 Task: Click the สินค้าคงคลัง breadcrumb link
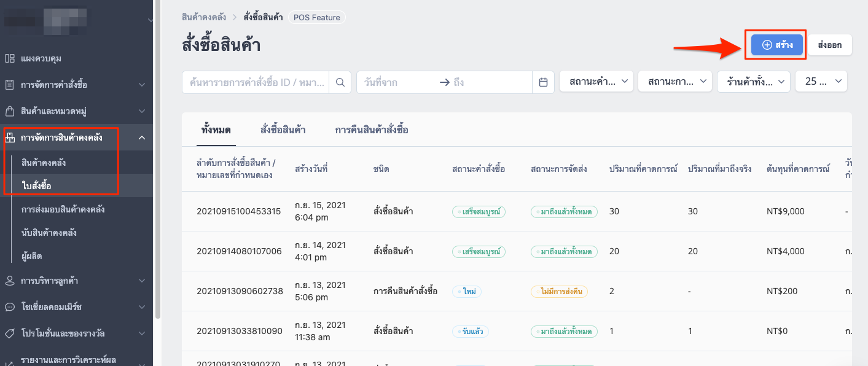coord(204,17)
